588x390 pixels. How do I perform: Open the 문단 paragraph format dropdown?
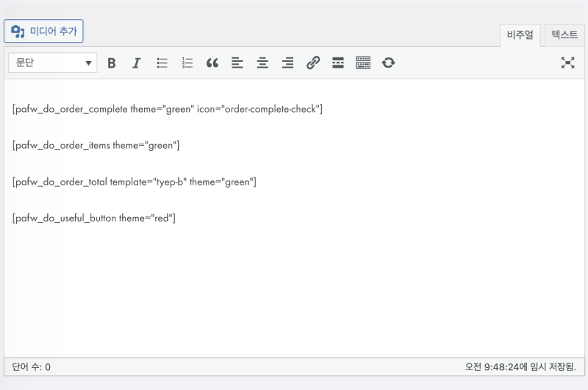(53, 63)
